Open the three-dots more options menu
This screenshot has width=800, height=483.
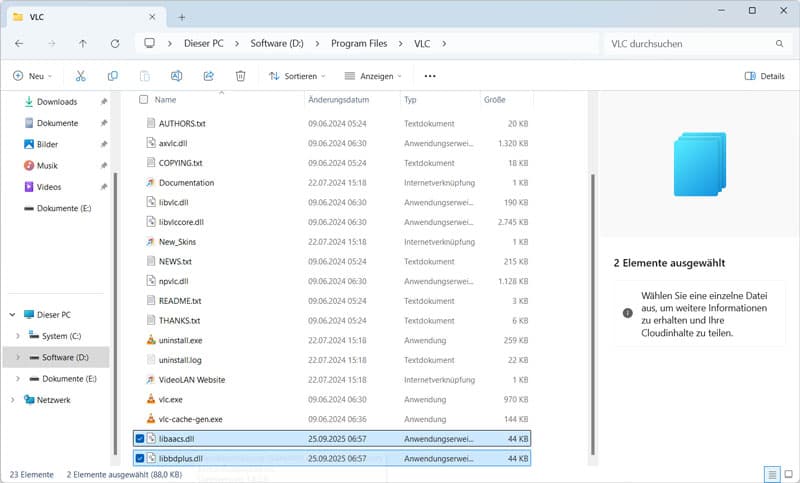[430, 76]
